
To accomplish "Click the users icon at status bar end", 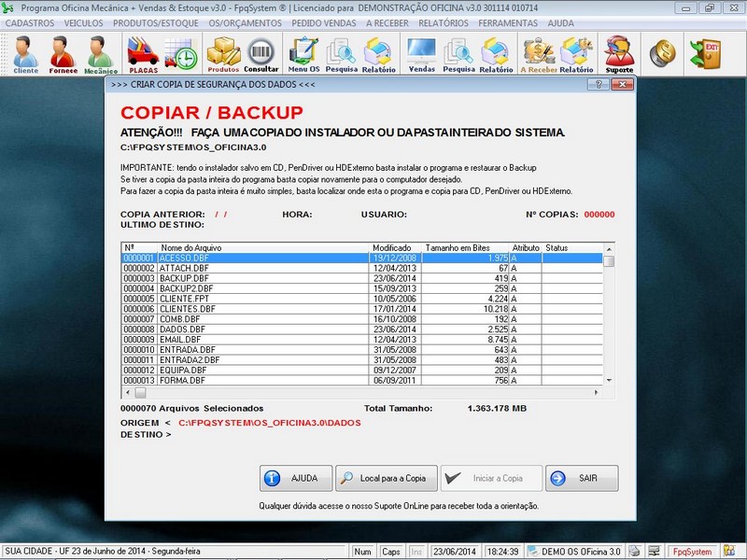I will click(729, 551).
